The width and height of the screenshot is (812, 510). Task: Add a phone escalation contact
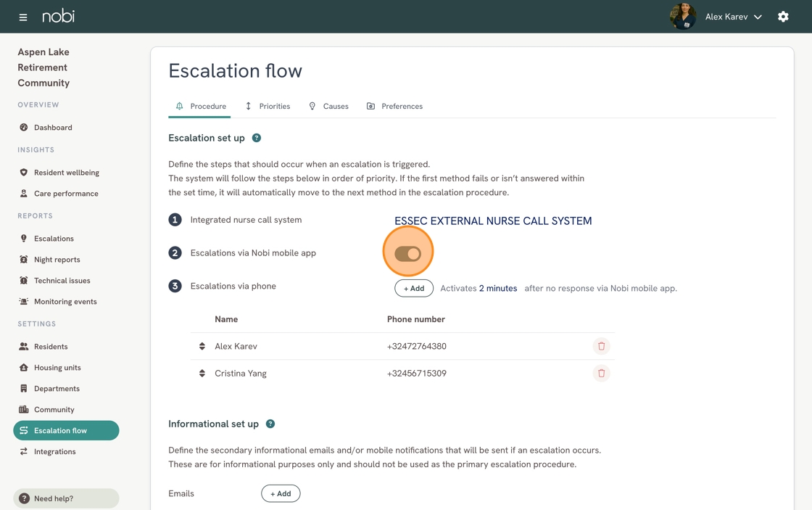(414, 288)
